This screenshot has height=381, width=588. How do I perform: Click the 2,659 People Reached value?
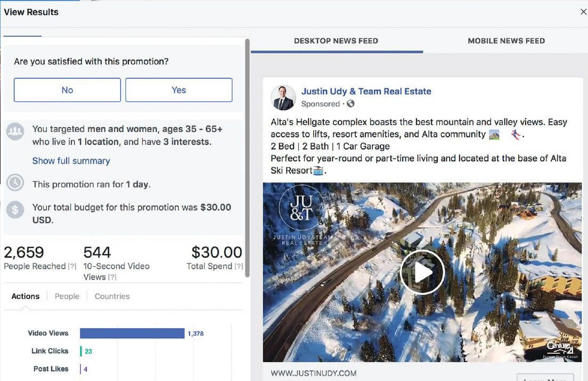pos(23,253)
